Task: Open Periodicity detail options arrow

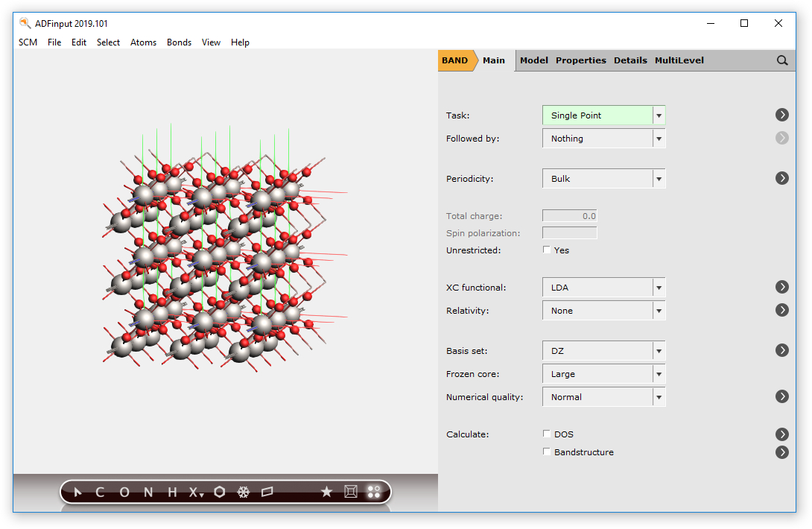Action: click(781, 178)
